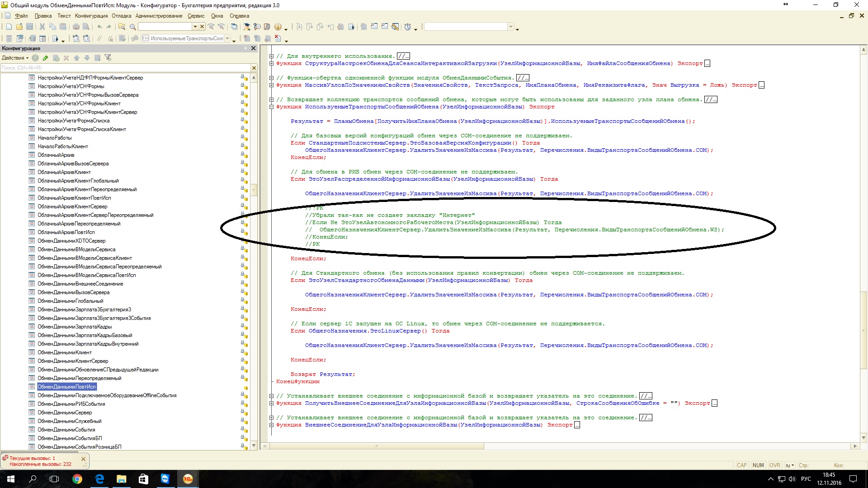Click the Cut scissors icon
Image resolution: width=868 pixels, height=488 pixels.
click(x=42, y=27)
